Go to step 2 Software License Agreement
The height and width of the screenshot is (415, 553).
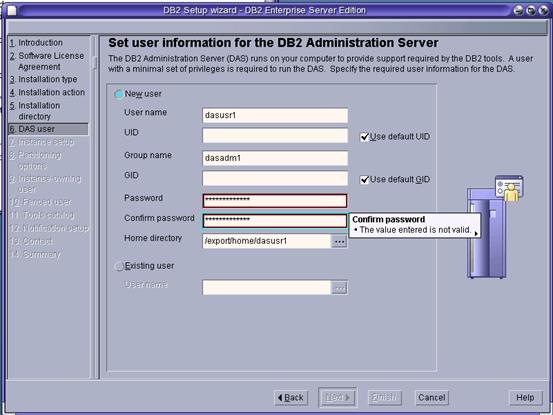[x=47, y=61]
